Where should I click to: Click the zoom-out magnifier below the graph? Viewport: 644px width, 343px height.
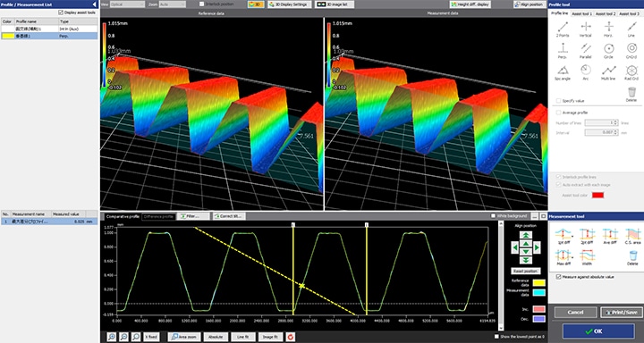(123, 337)
